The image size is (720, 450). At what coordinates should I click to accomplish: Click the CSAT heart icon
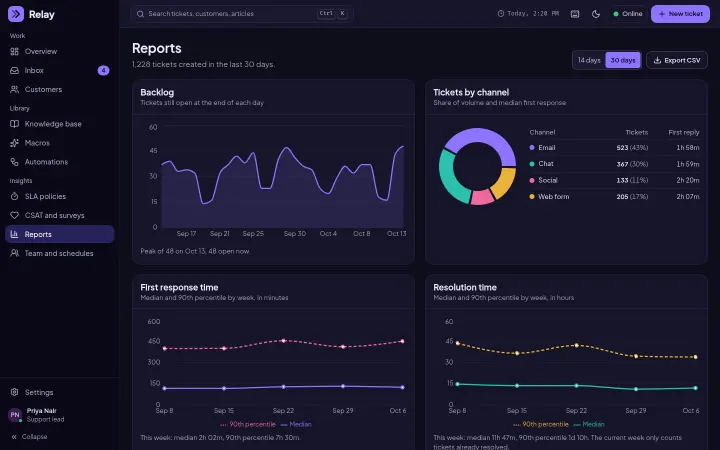pyautogui.click(x=15, y=215)
